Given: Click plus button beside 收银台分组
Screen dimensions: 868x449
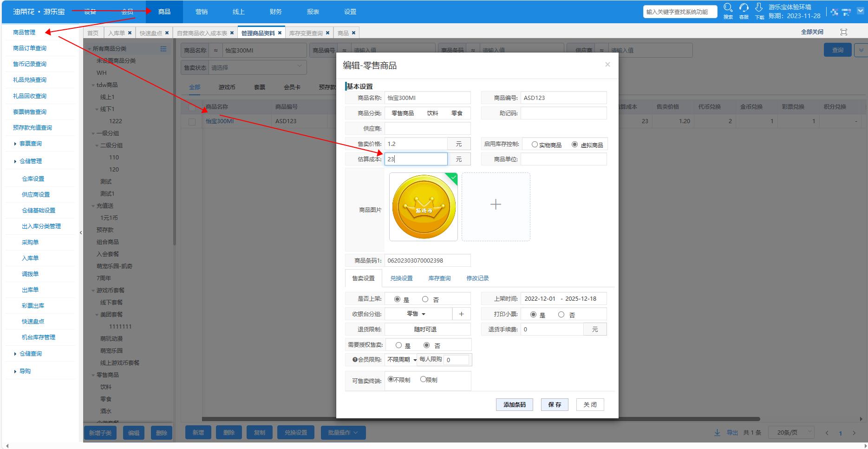Looking at the screenshot, I should point(461,314).
